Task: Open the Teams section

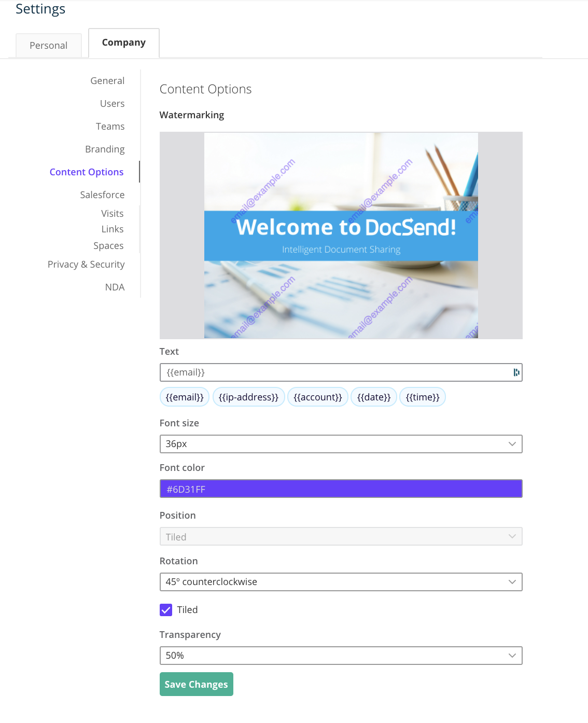Action: (x=110, y=127)
